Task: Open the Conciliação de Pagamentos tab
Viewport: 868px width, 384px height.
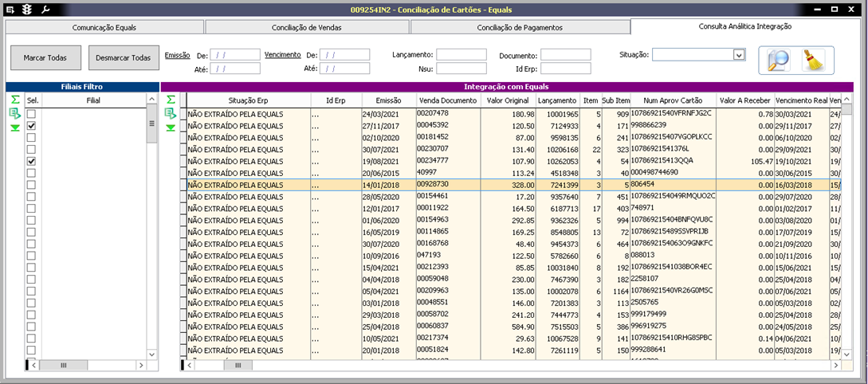Action: click(x=519, y=27)
